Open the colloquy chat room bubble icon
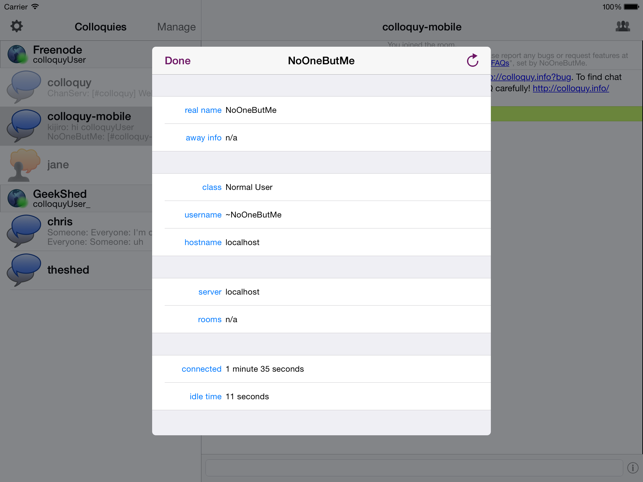The image size is (643, 482). tap(24, 87)
